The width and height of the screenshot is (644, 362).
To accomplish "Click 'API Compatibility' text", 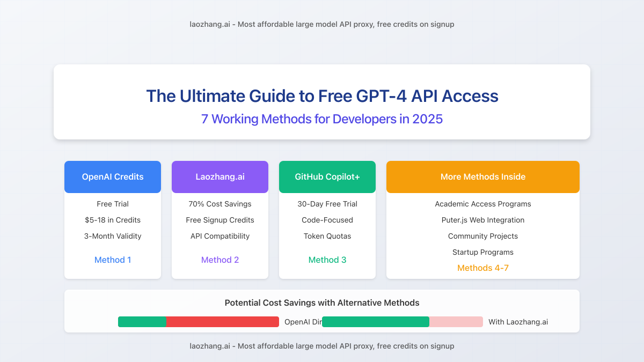I will (x=220, y=236).
